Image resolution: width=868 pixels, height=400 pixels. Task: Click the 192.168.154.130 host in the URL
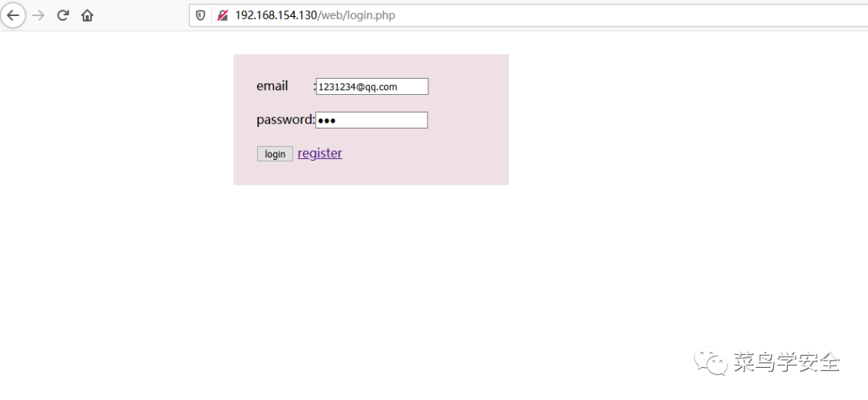275,15
